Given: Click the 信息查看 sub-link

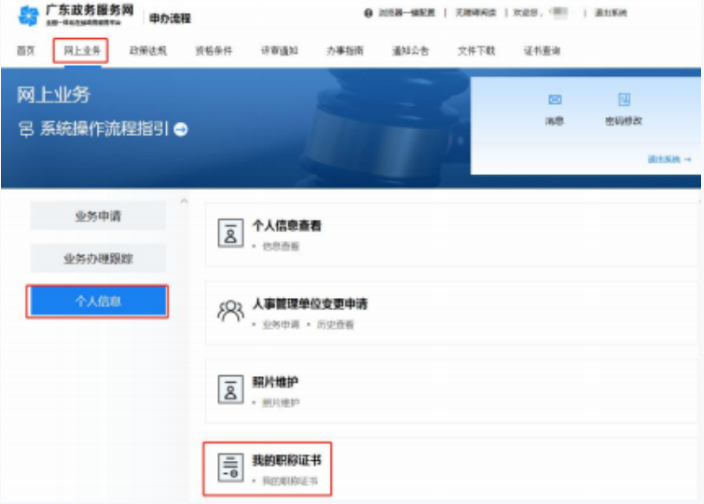Looking at the screenshot, I should click(x=281, y=246).
